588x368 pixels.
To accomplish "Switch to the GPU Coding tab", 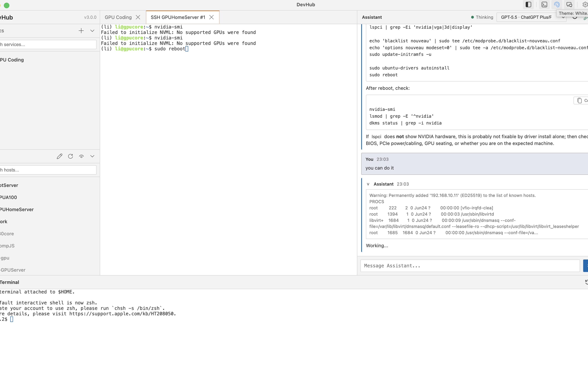I will point(118,17).
